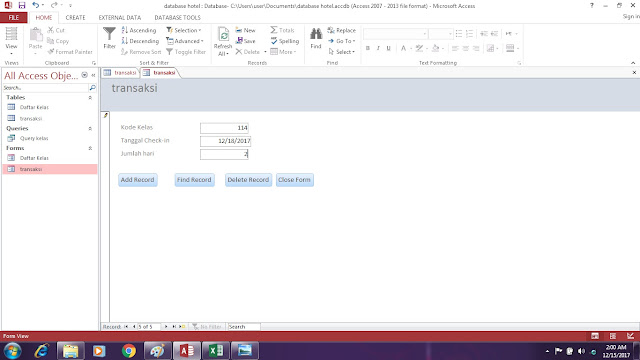Click Remove Sort

tap(141, 52)
